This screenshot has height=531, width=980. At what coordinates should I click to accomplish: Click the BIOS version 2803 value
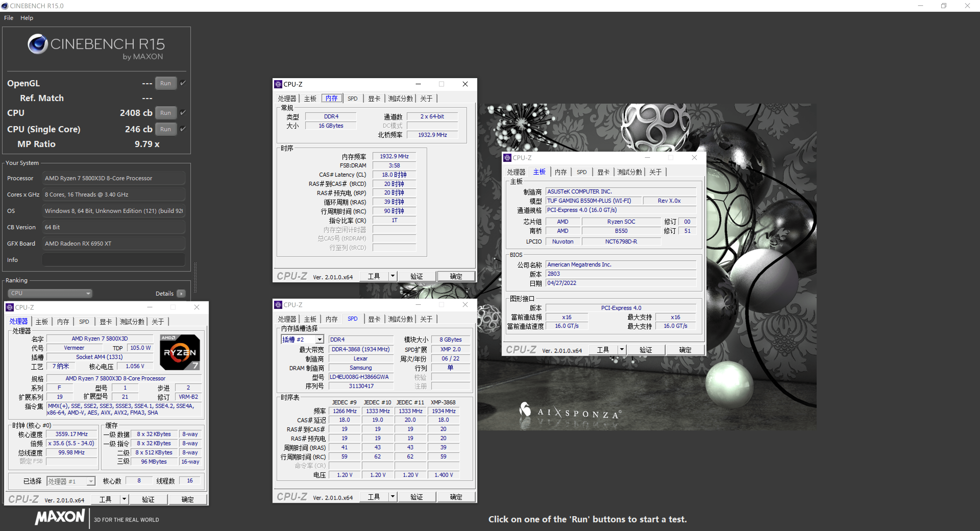point(620,274)
